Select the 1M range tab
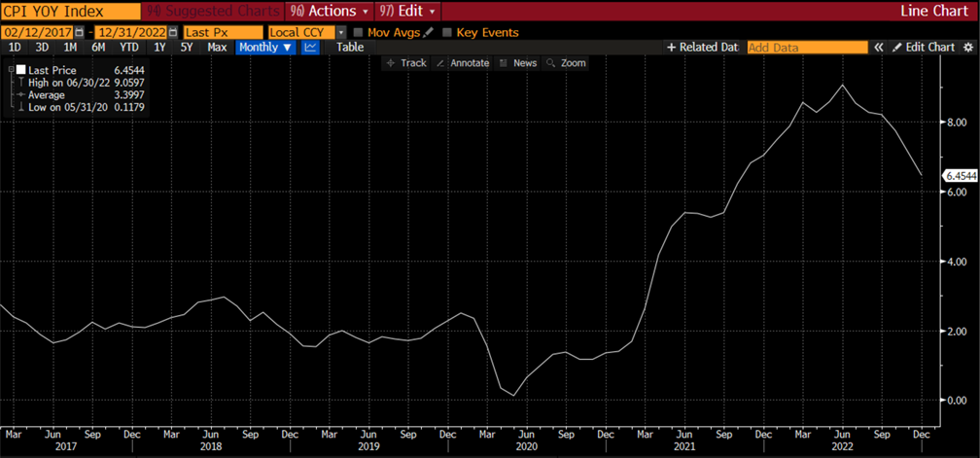The width and height of the screenshot is (980, 458). [x=70, y=47]
